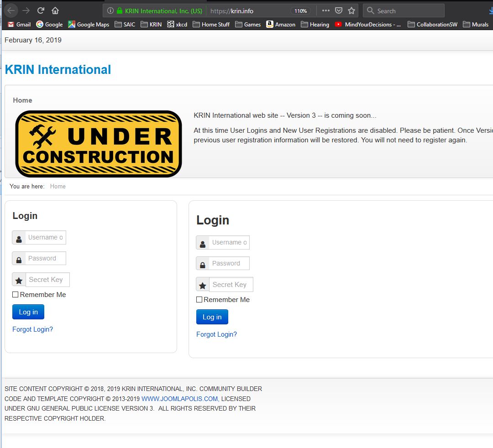Click the magnifier icon in Search box
The width and height of the screenshot is (493, 448).
[x=371, y=10]
